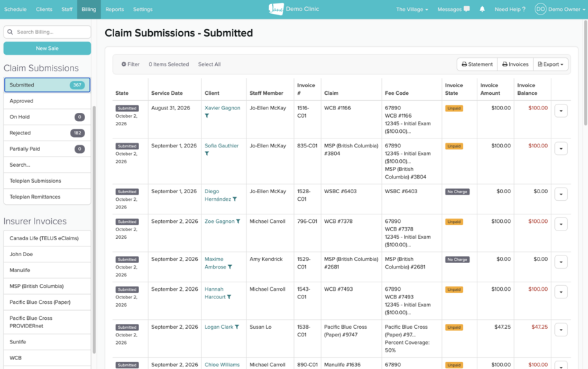Open client Chloe Williams
The height and width of the screenshot is (369, 588).
[x=222, y=364]
